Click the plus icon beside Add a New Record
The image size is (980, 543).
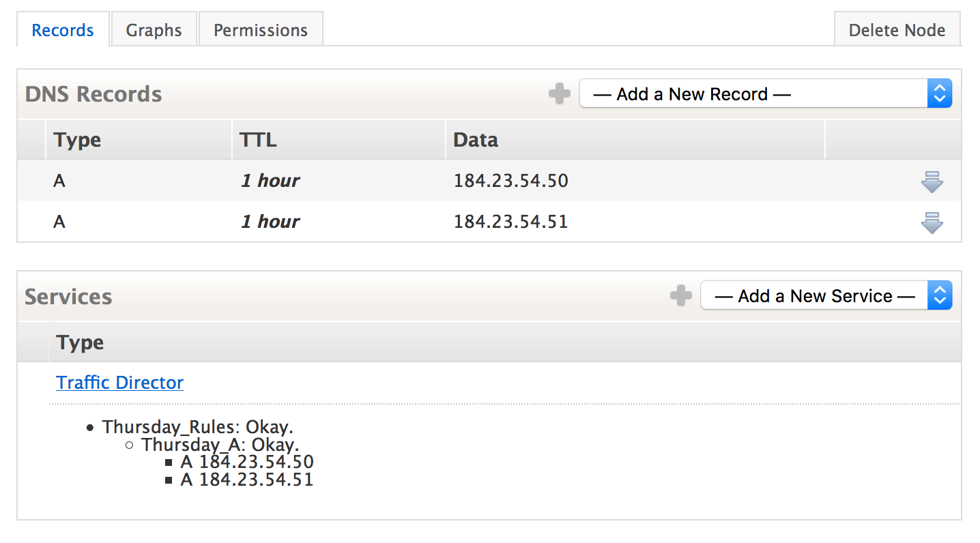(x=559, y=94)
